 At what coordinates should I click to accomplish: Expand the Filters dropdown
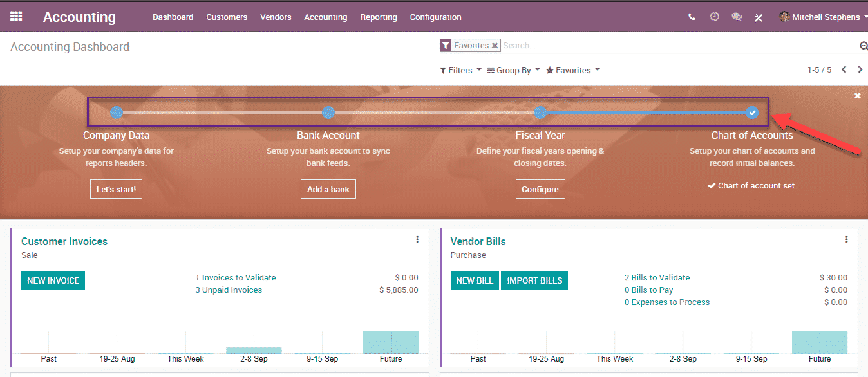point(460,71)
